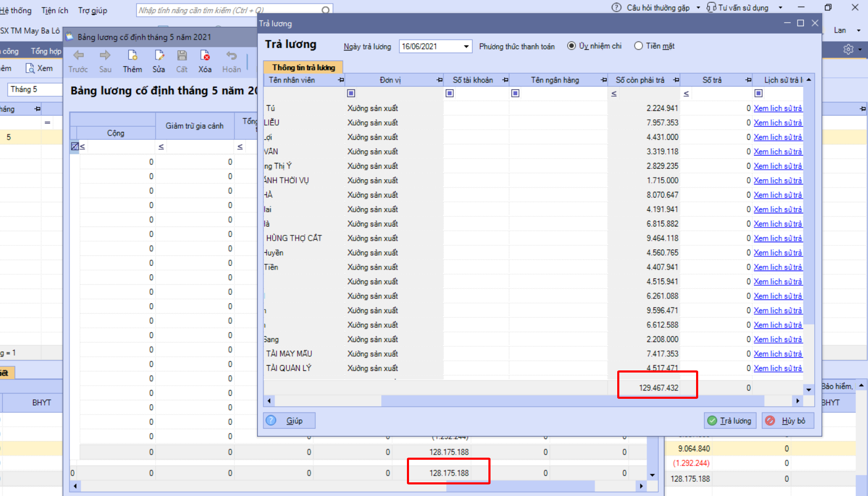Image resolution: width=868 pixels, height=496 pixels.
Task: Click filter operator icon under Tên ngân hàng
Action: click(515, 93)
